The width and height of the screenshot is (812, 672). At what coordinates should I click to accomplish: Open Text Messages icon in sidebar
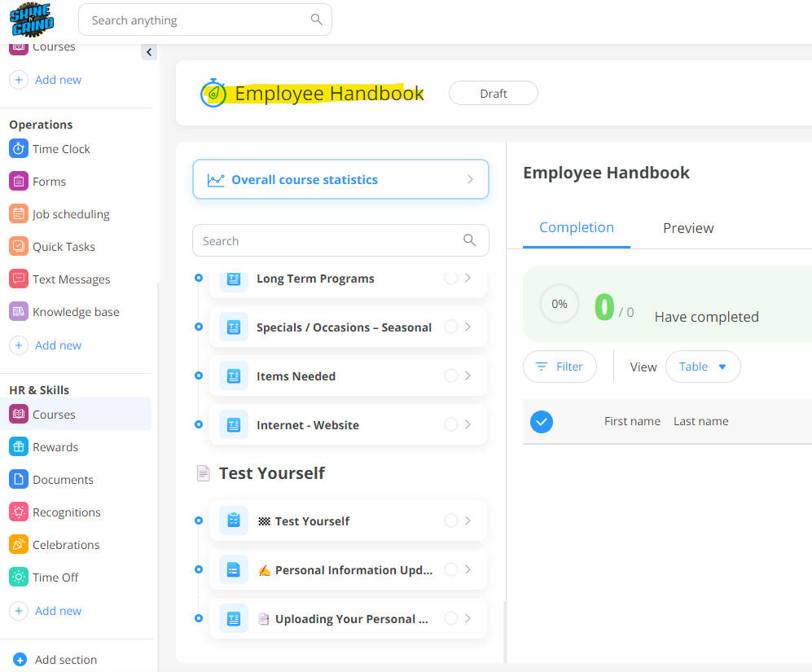[19, 279]
